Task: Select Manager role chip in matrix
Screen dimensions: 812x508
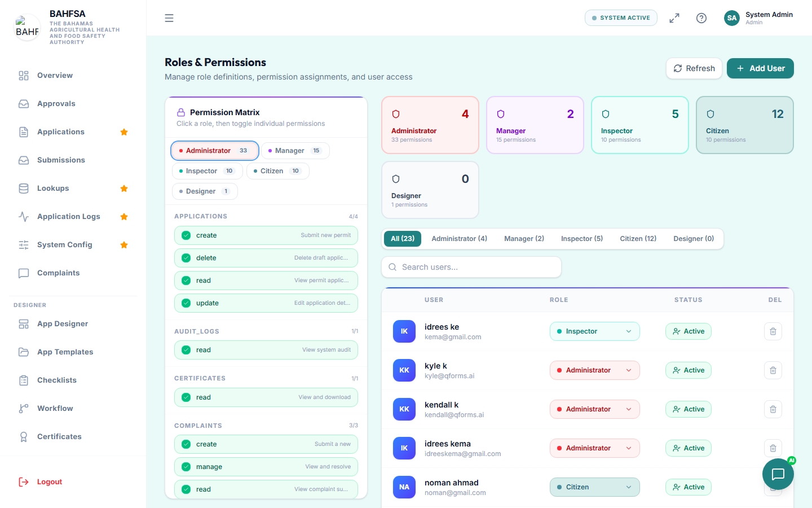Action: [x=295, y=151]
